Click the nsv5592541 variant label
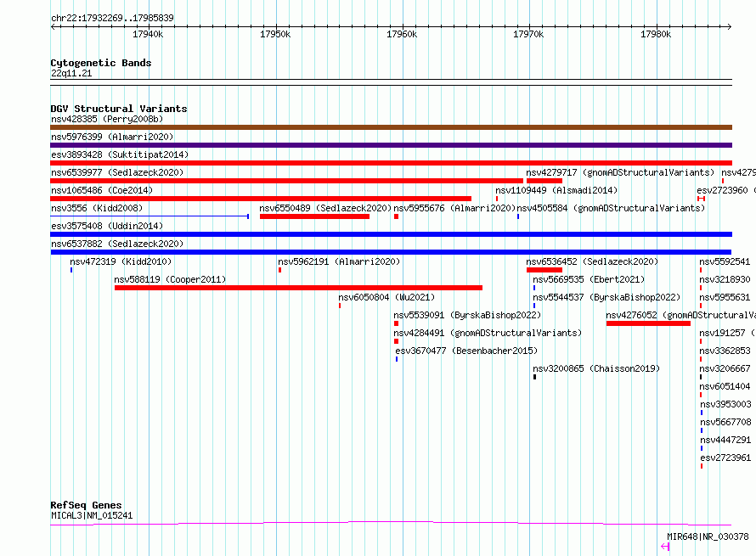Screen dimensions: 756x556 (x=725, y=261)
